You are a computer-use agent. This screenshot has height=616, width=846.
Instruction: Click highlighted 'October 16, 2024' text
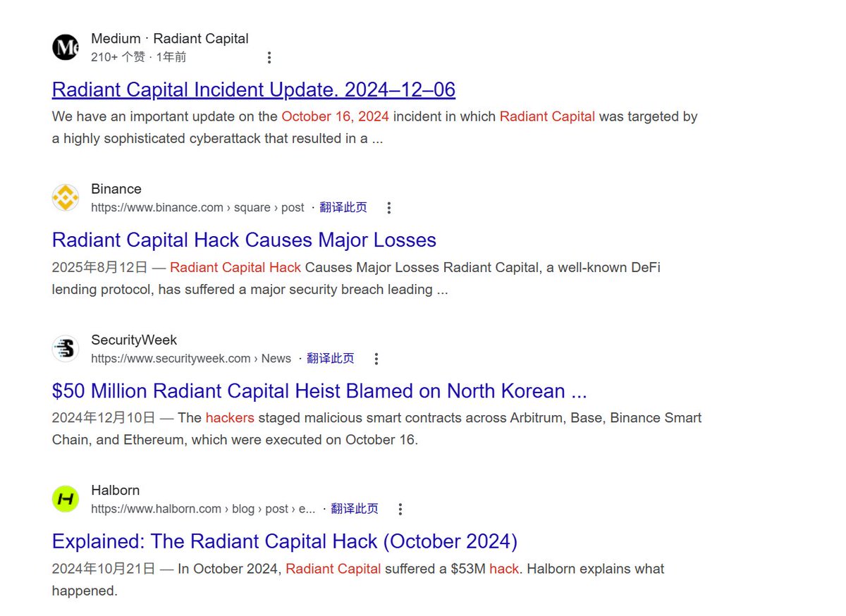(335, 116)
